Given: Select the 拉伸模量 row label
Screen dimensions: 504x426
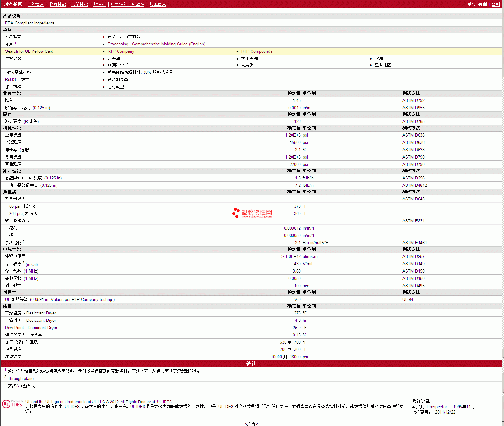Looking at the screenshot, I should (13, 135).
